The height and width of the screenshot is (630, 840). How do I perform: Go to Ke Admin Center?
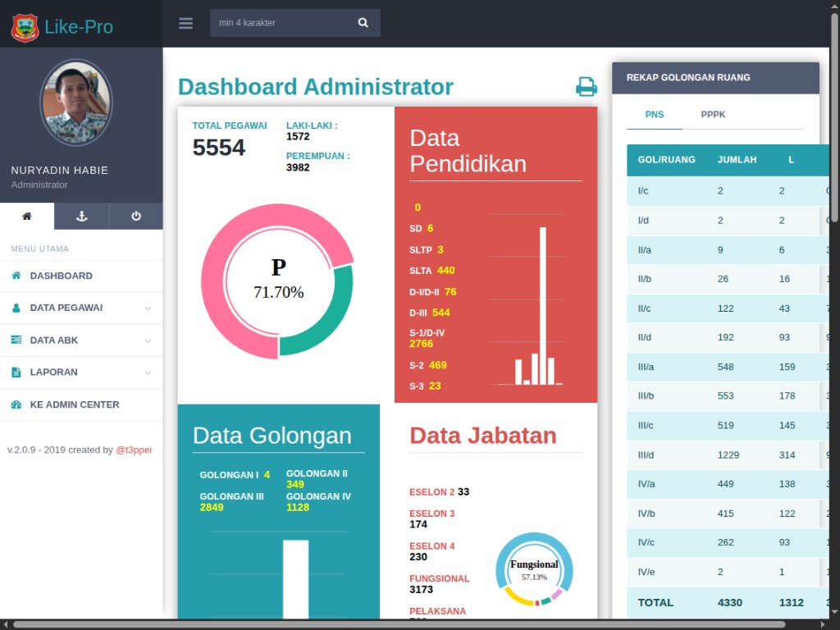pos(75,404)
